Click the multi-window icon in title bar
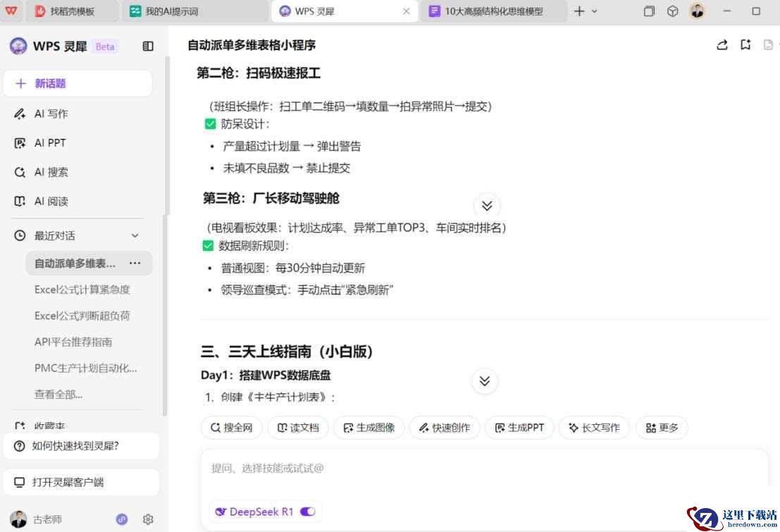 [x=649, y=11]
